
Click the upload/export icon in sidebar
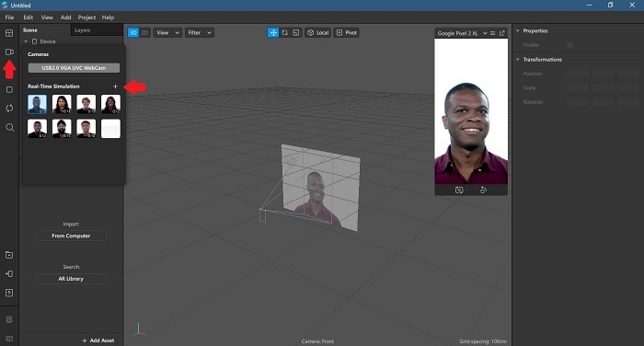click(9, 293)
